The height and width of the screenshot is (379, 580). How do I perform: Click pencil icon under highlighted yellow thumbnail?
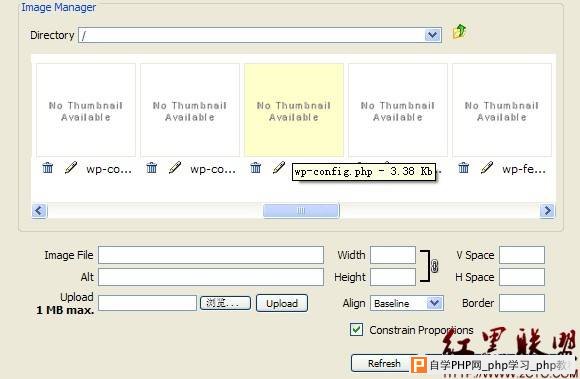[279, 167]
